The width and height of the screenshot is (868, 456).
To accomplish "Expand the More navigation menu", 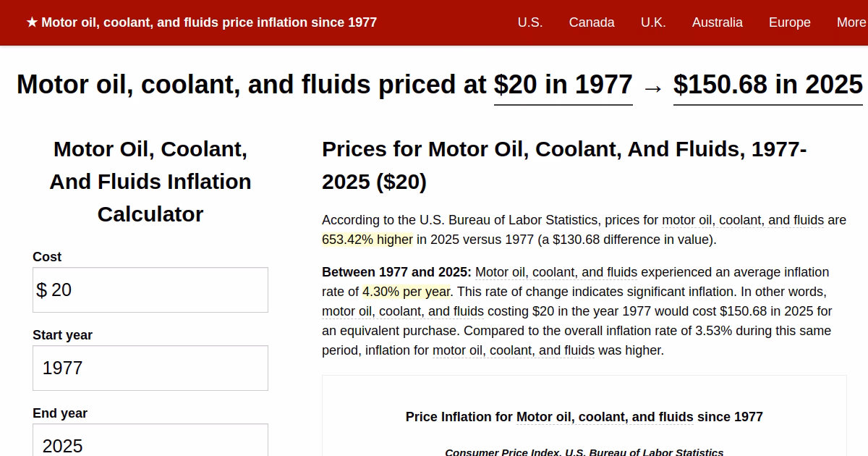I will coord(851,22).
